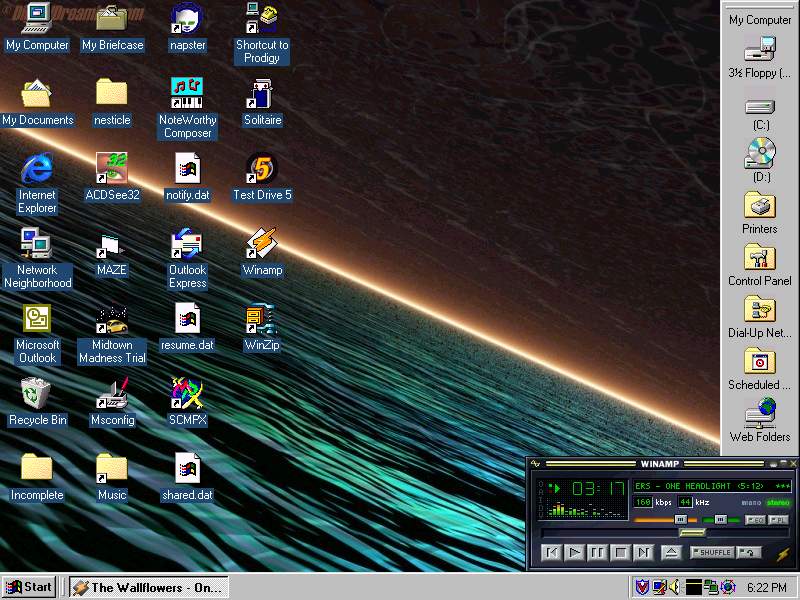Image resolution: width=800 pixels, height=600 pixels.
Task: Click the volume speaker icon in system tray
Action: click(674, 587)
